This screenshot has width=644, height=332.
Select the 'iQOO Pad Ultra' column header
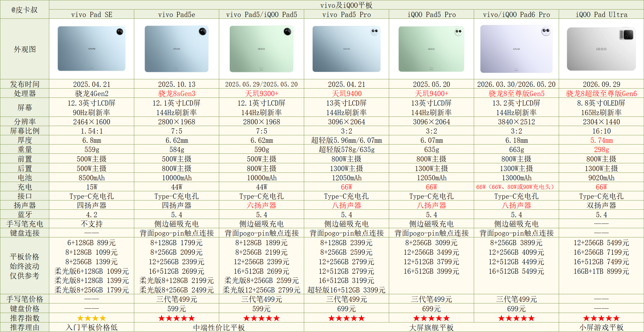[601, 14]
